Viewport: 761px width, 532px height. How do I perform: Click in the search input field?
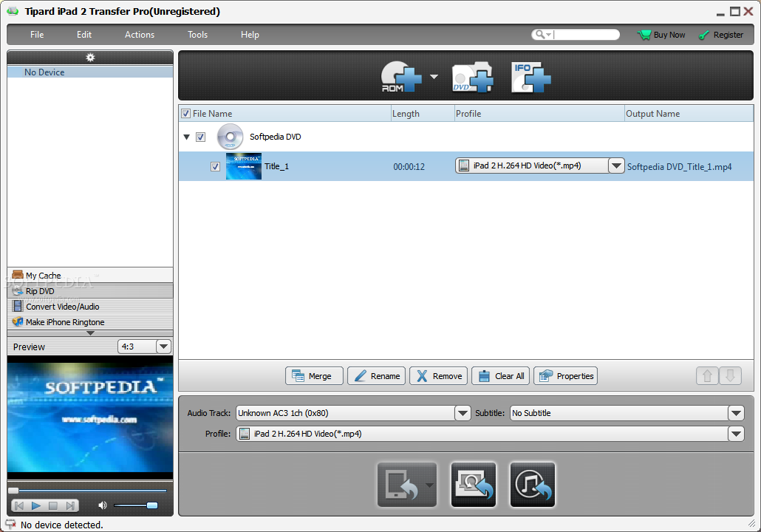coord(586,35)
